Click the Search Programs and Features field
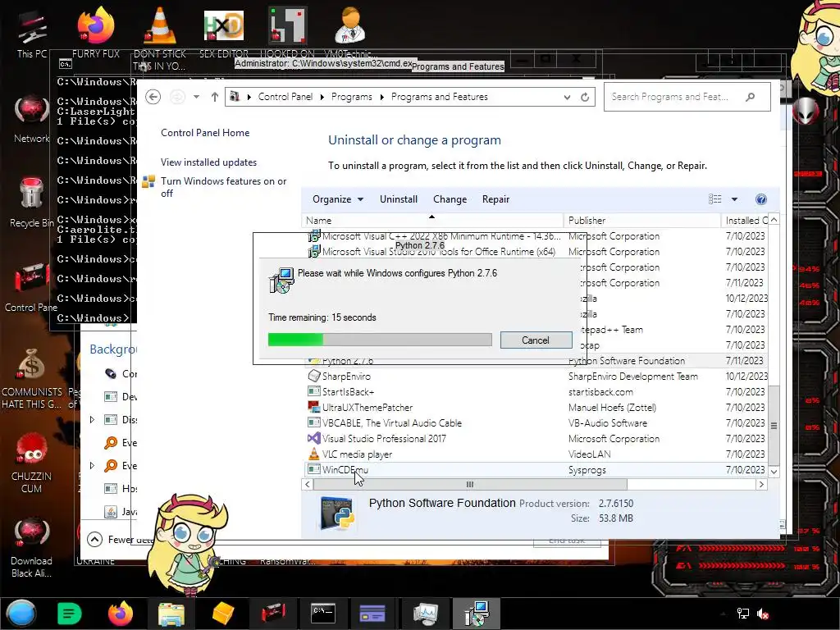Image resolution: width=840 pixels, height=630 pixels. click(687, 97)
